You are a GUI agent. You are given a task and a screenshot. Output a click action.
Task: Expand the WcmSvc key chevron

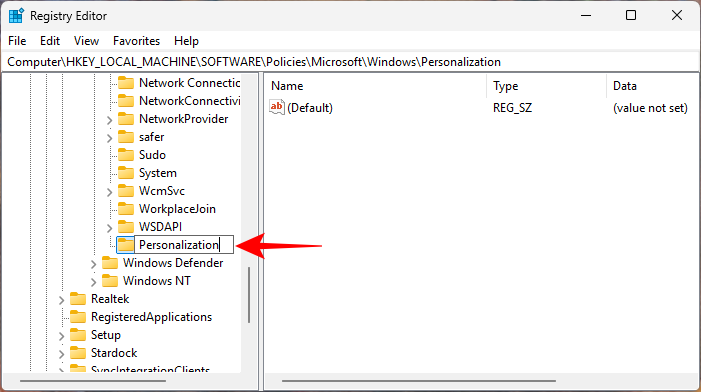[x=110, y=192]
